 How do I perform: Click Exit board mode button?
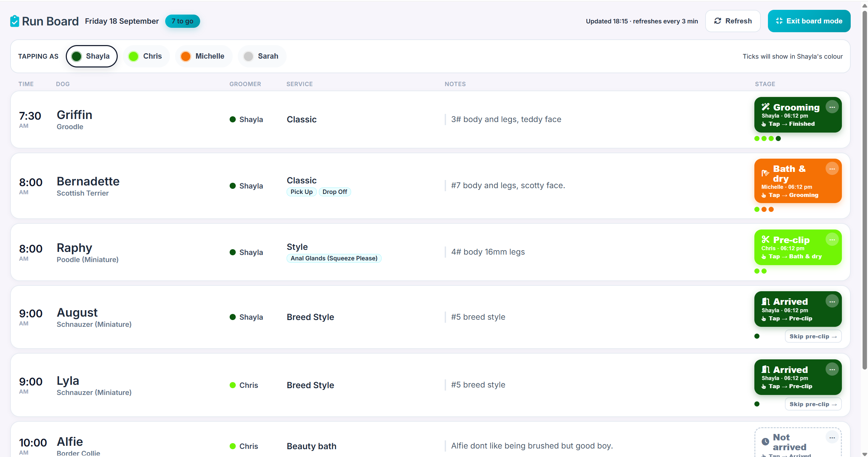pyautogui.click(x=809, y=21)
